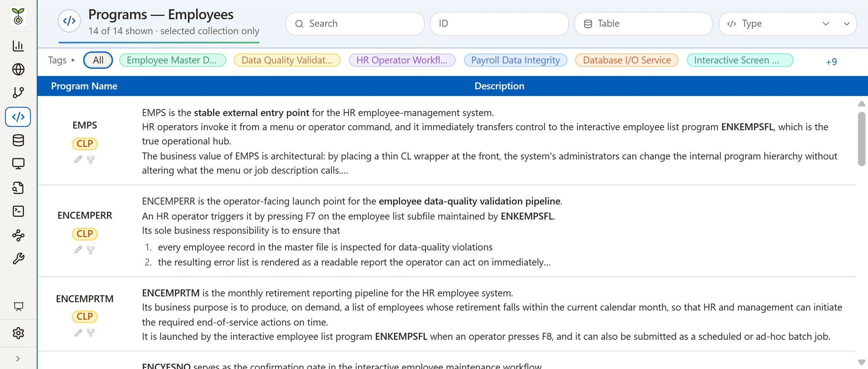Click the Description column header

499,86
